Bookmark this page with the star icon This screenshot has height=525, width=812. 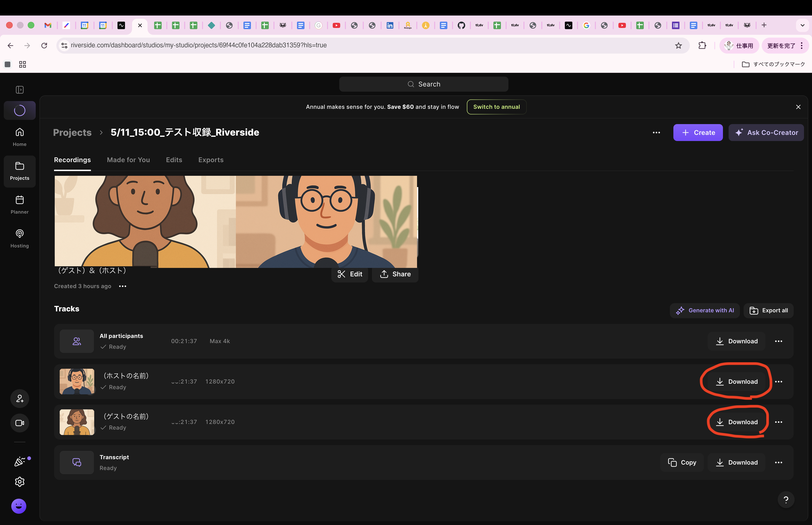(678, 45)
